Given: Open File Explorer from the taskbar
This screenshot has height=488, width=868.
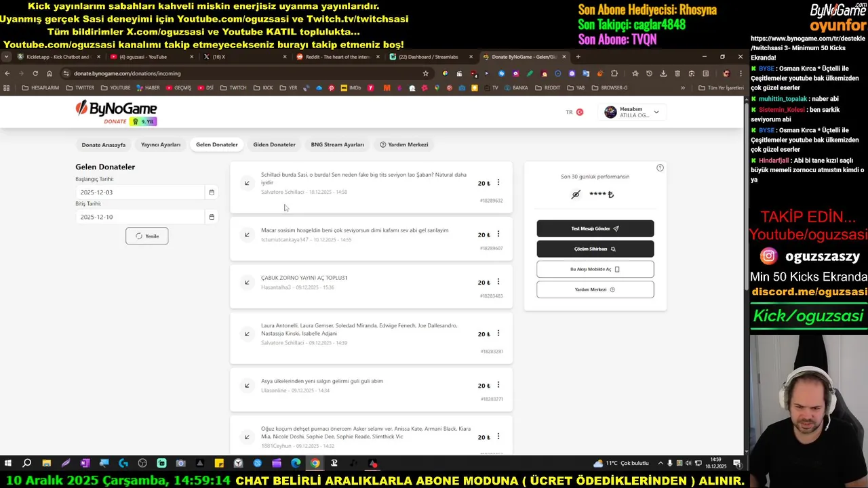Looking at the screenshot, I should (x=46, y=464).
